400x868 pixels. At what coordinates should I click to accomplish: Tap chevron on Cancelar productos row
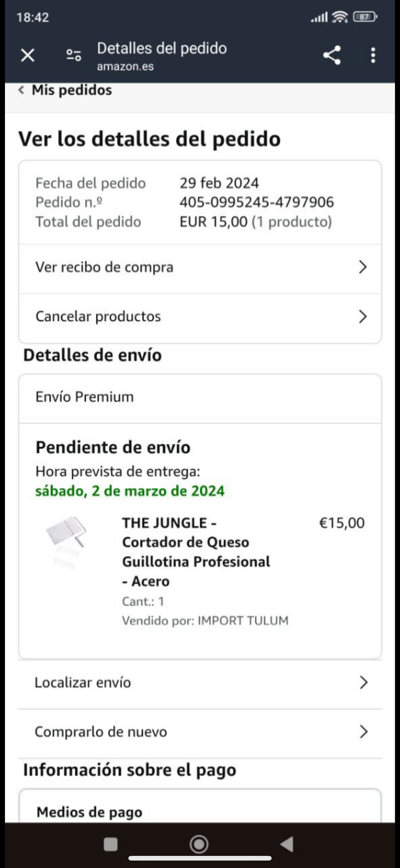(362, 316)
